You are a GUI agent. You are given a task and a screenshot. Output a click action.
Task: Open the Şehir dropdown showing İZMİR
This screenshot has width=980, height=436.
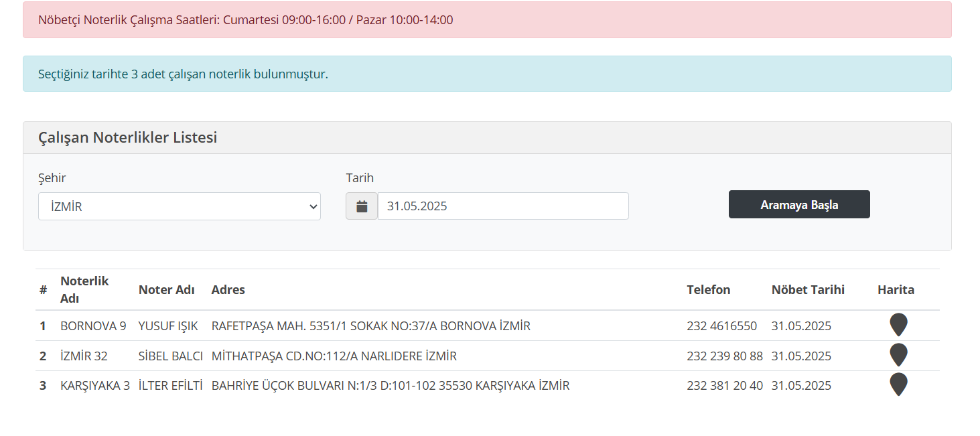180,206
